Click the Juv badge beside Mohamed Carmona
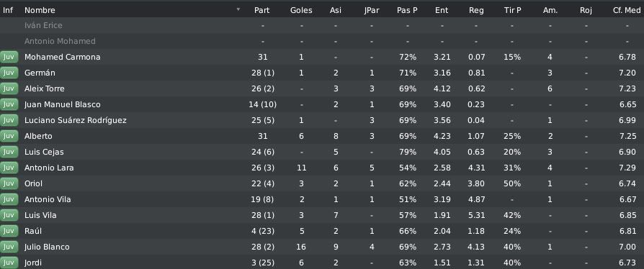Viewport: 644px width, 269px height. pos(9,57)
